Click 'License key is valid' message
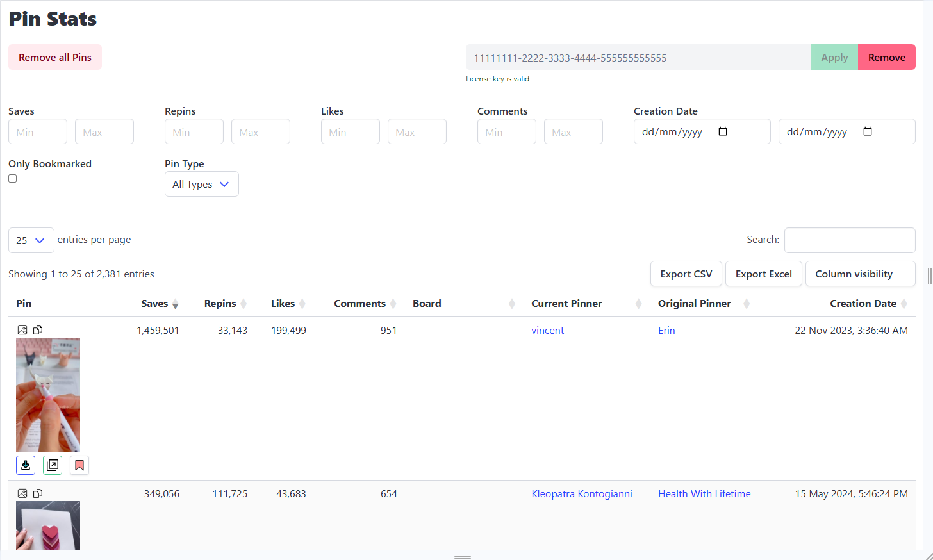 (497, 79)
